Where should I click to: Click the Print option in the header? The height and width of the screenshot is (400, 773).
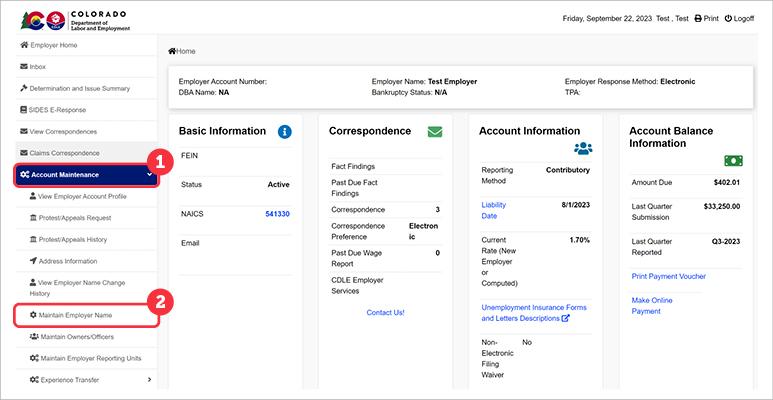706,18
